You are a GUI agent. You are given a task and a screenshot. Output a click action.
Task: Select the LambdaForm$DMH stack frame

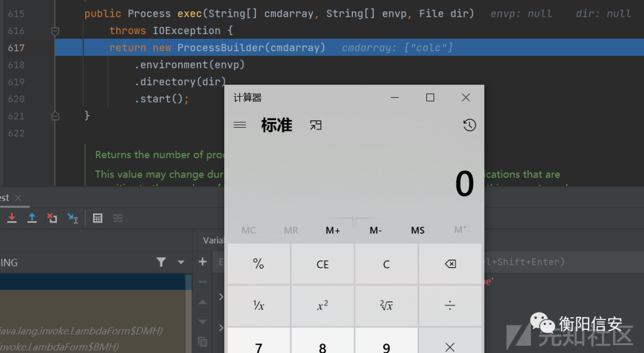tap(81, 331)
